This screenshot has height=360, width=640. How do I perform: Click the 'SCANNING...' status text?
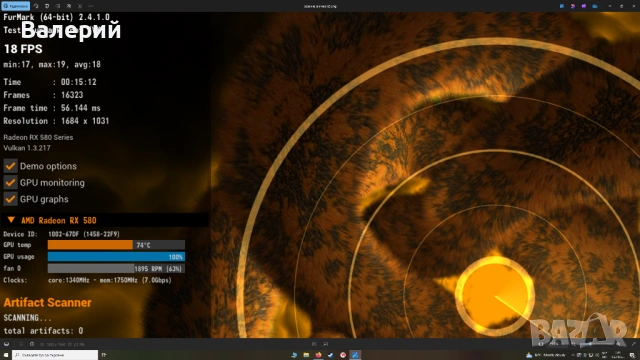(x=27, y=318)
